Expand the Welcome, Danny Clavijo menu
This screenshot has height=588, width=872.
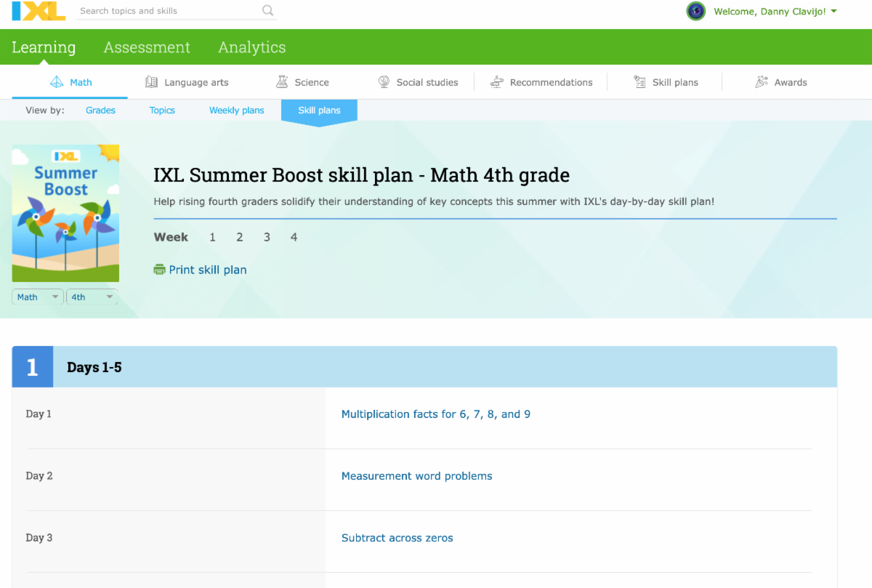pos(775,11)
